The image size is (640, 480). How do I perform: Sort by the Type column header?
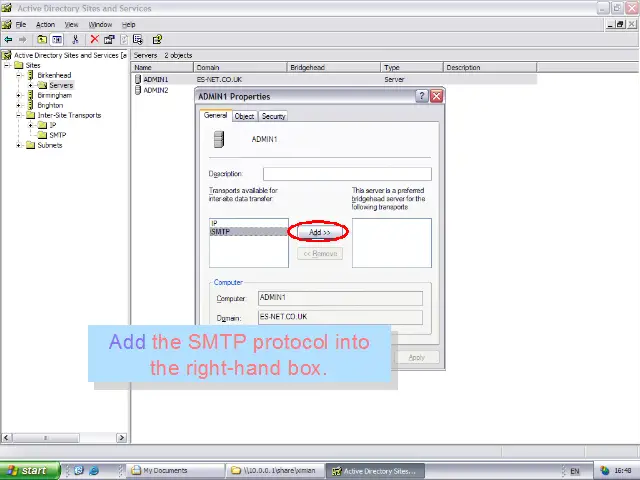[412, 67]
